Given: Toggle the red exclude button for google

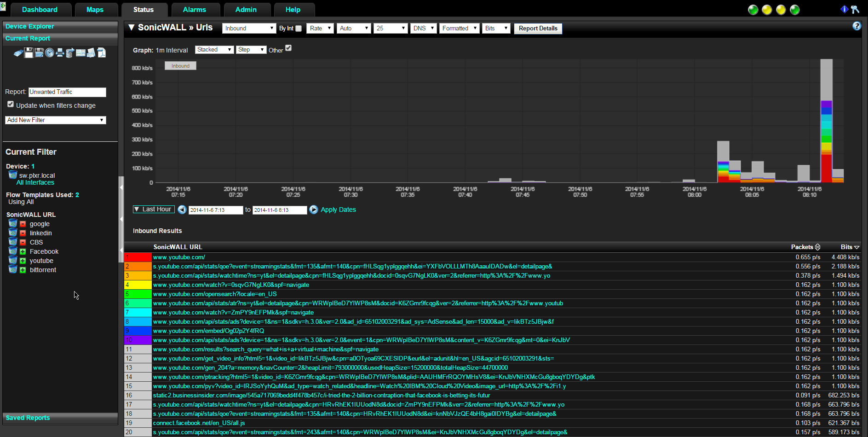Looking at the screenshot, I should click(23, 224).
